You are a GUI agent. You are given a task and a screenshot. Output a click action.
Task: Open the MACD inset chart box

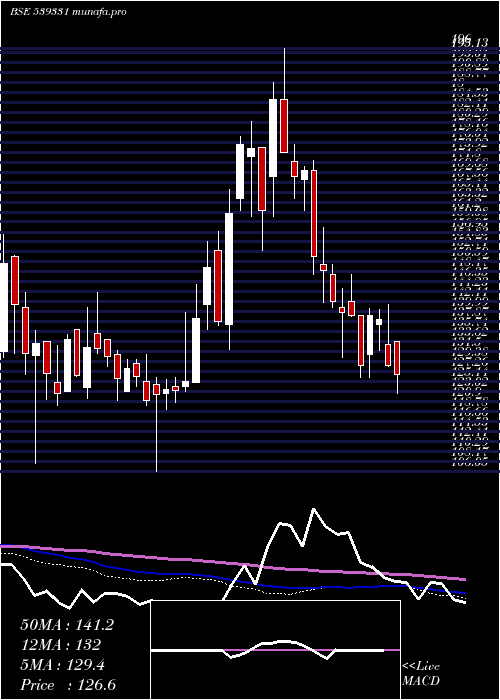[275, 650]
